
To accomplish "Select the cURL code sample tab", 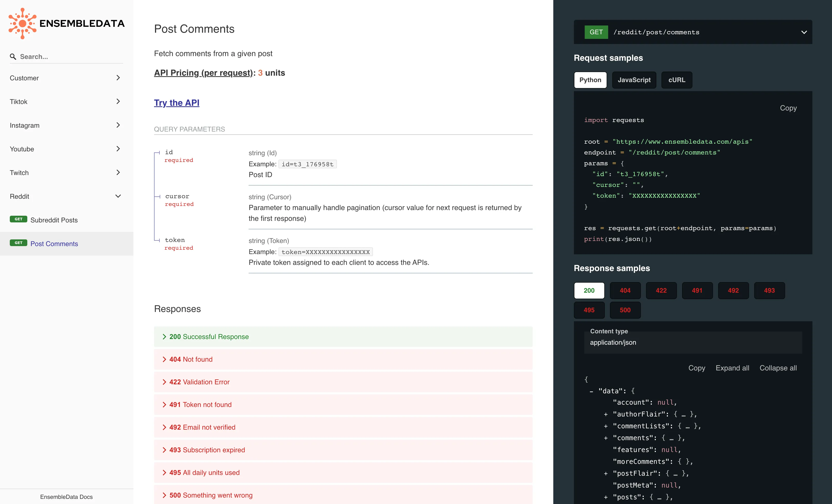I will (676, 80).
